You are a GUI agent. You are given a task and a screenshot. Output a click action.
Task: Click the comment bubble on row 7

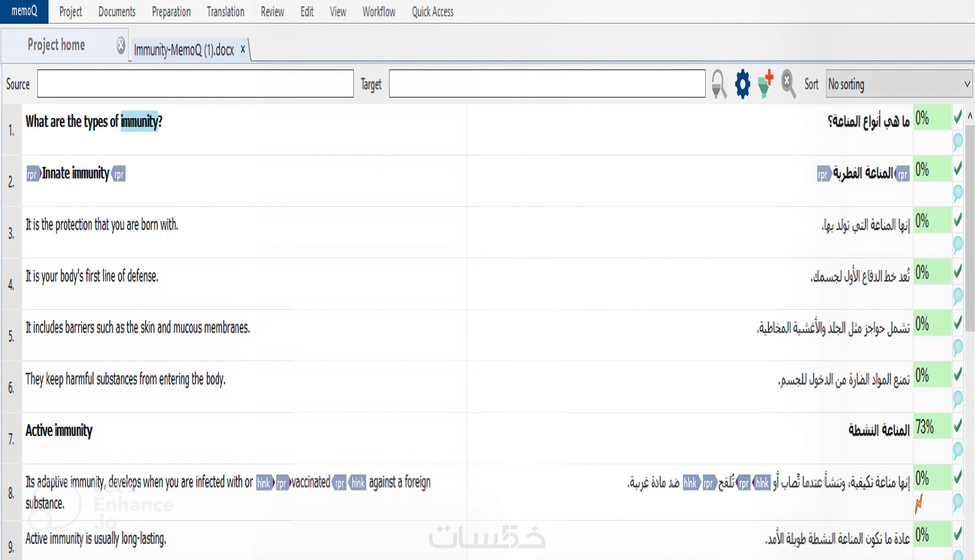958,450
